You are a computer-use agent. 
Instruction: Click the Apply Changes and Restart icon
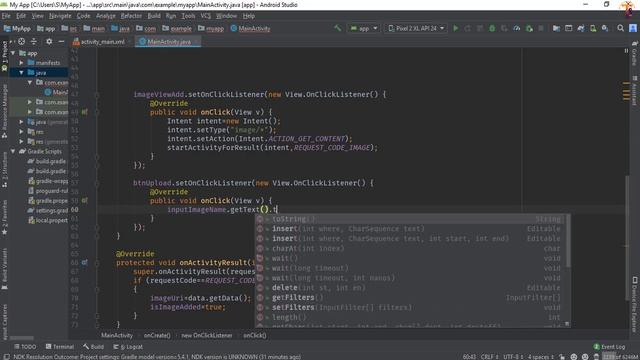[x=468, y=28]
